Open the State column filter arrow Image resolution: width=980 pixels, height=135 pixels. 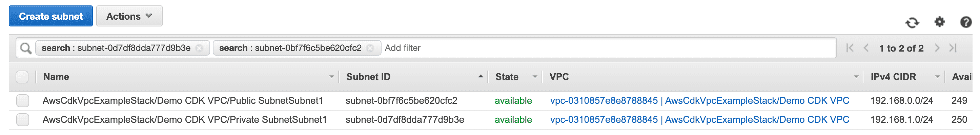coord(535,77)
